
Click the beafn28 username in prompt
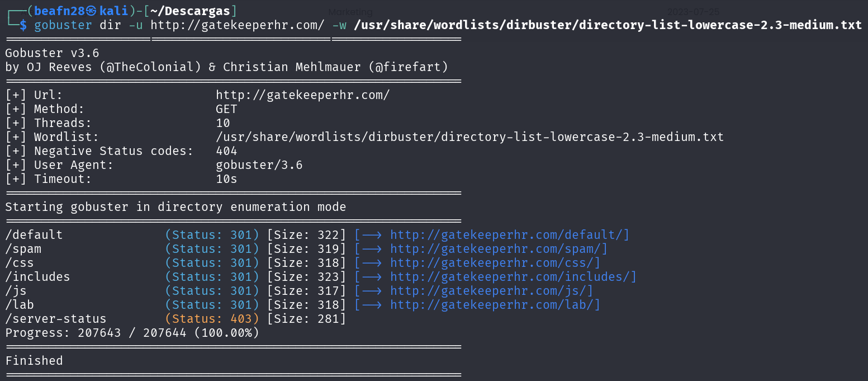point(59,11)
